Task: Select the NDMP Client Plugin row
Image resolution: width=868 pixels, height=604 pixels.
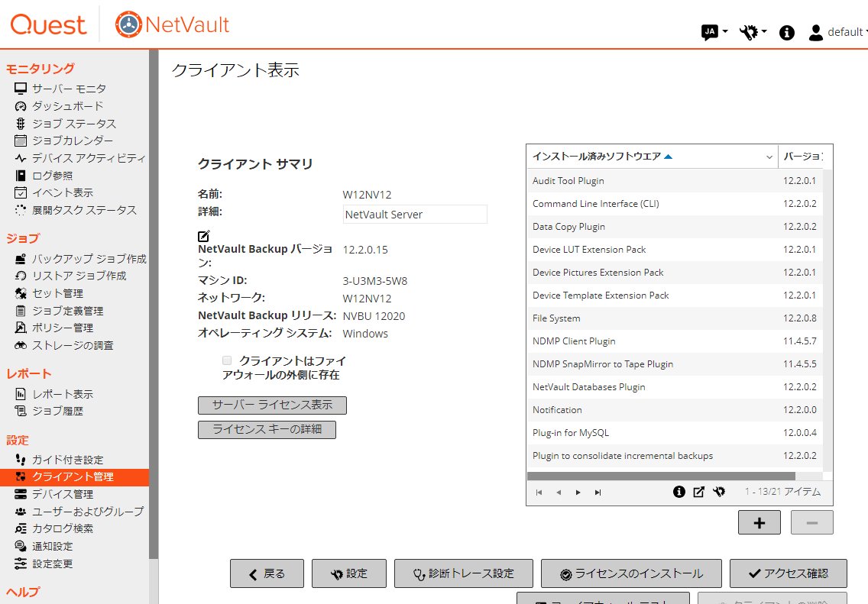Action: point(674,341)
